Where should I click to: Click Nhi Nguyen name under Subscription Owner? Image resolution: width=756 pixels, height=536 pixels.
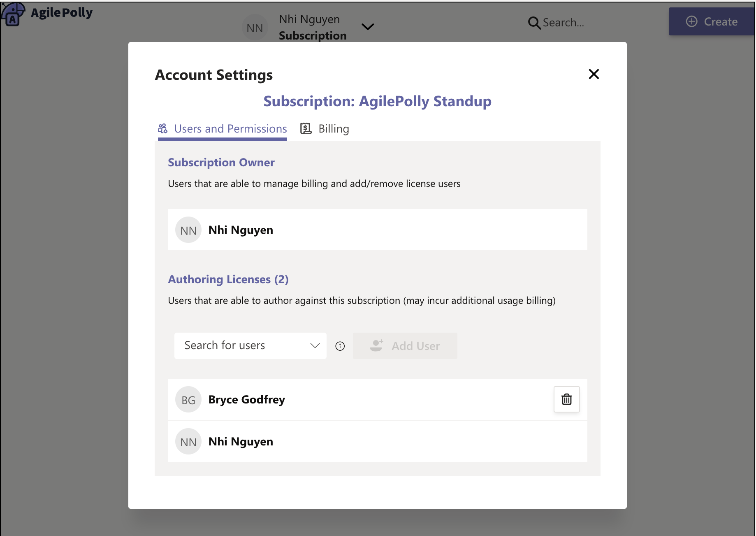pyautogui.click(x=241, y=230)
